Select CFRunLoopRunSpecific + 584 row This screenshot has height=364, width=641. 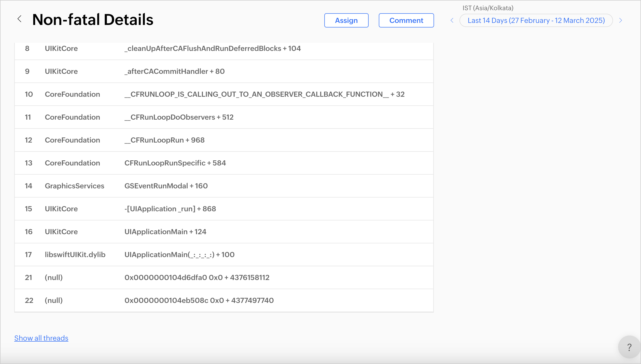click(175, 163)
